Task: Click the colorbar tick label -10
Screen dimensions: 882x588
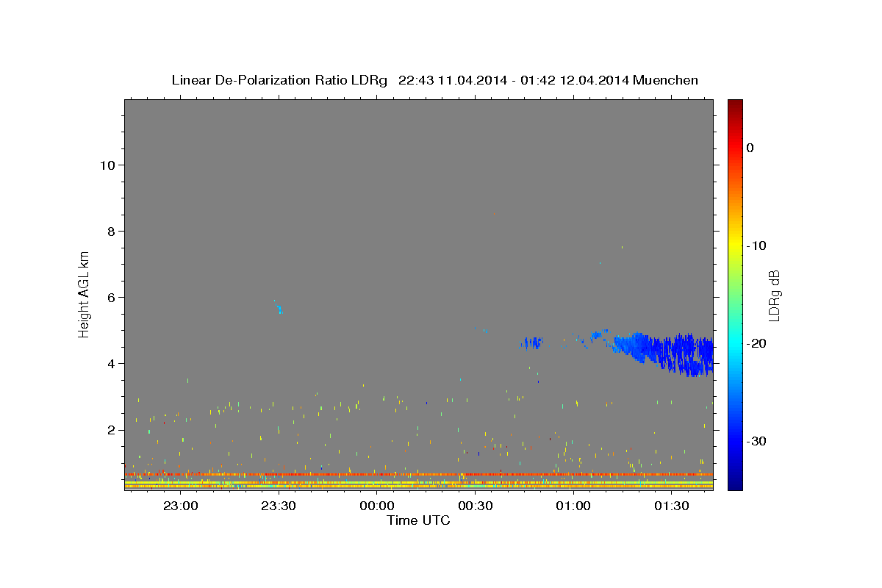Action: [756, 245]
